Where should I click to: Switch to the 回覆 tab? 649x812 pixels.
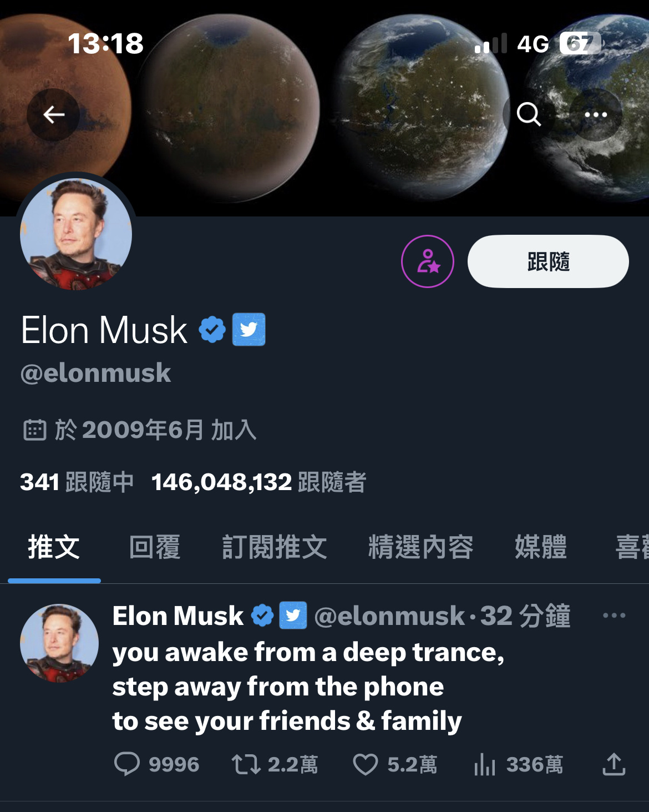(155, 547)
